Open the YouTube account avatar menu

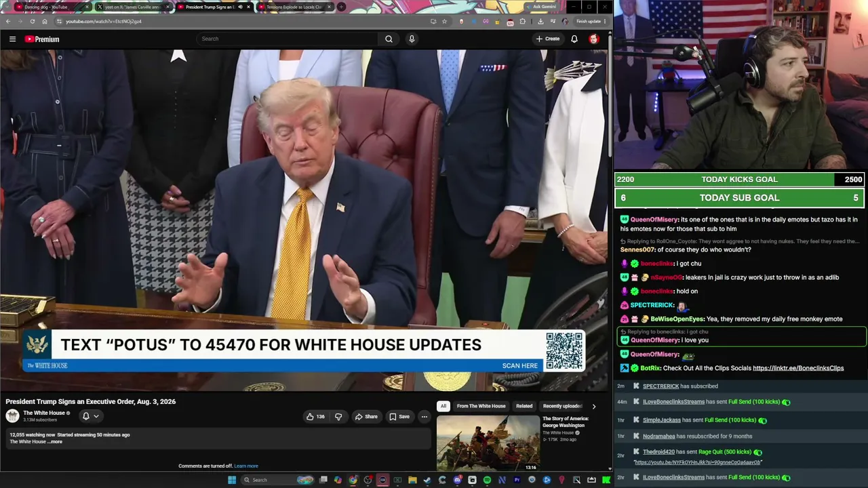[594, 39]
